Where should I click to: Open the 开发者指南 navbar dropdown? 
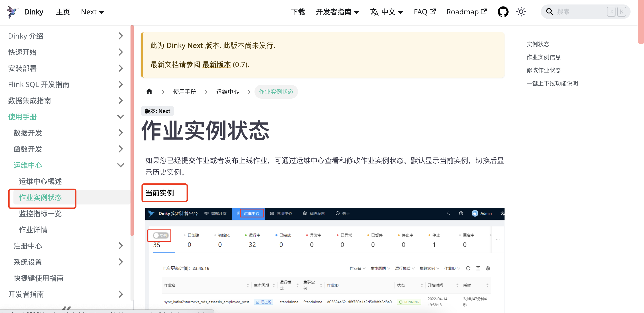pyautogui.click(x=337, y=12)
